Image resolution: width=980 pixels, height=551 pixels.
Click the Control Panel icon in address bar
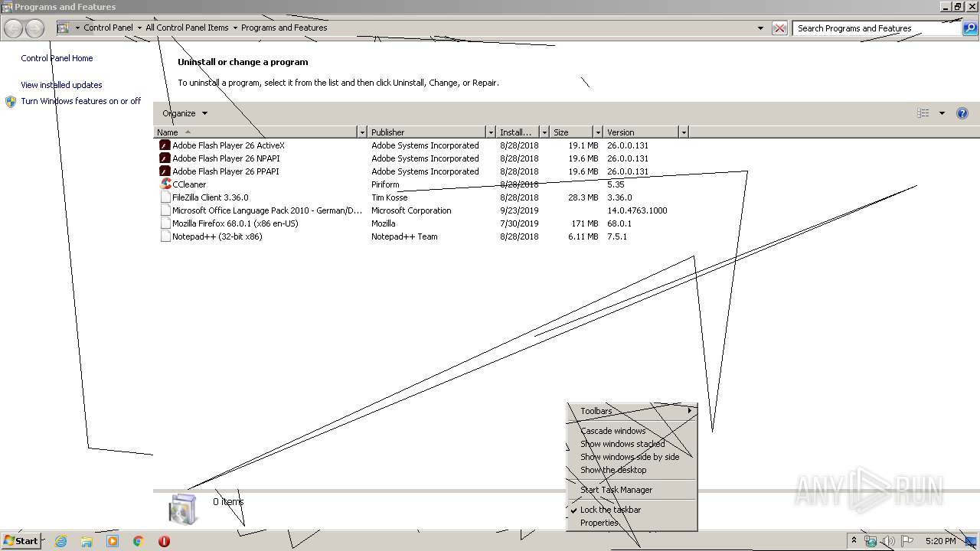pyautogui.click(x=64, y=28)
